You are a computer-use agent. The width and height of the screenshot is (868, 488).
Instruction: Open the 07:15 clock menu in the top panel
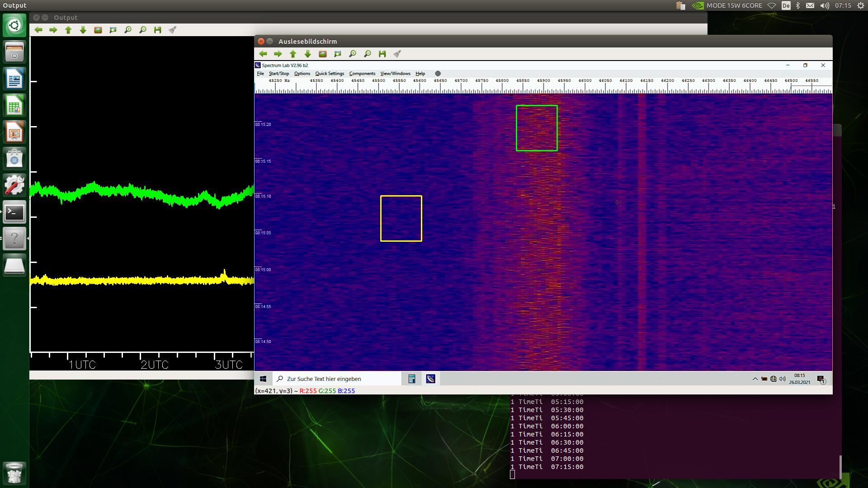(843, 5)
